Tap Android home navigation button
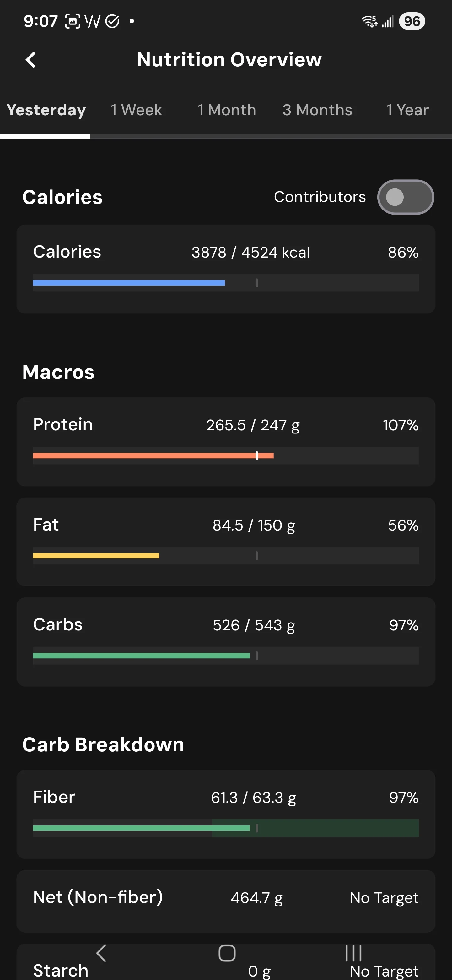Image resolution: width=452 pixels, height=980 pixels. point(227,953)
